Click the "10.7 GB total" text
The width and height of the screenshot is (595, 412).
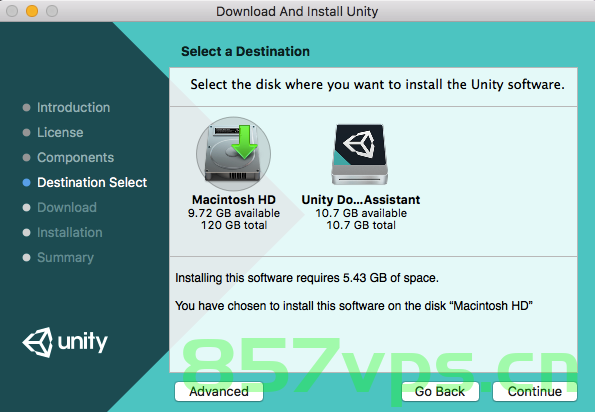(x=361, y=225)
